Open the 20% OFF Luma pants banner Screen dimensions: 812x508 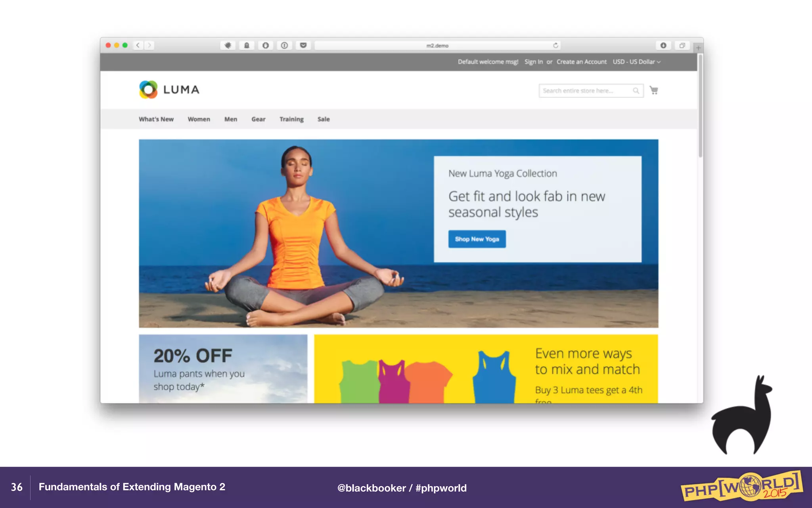tap(223, 369)
